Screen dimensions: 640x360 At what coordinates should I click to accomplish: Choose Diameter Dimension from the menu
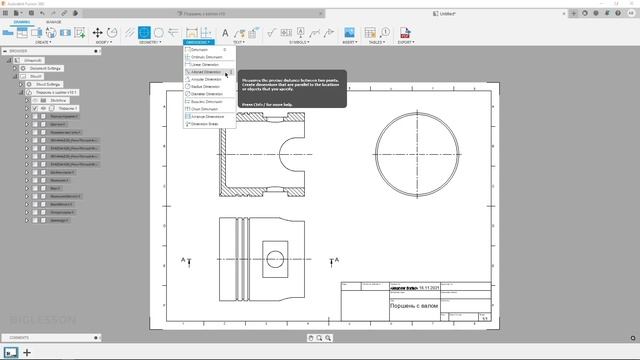[209, 94]
